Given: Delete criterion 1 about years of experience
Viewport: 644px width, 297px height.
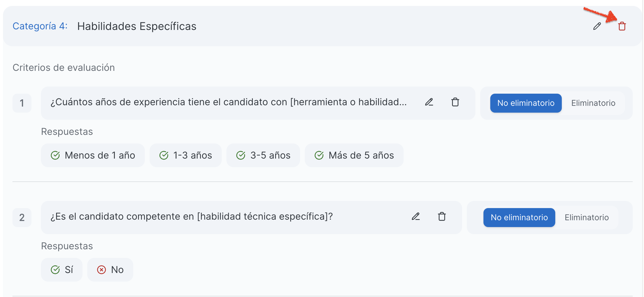Looking at the screenshot, I should pyautogui.click(x=455, y=102).
